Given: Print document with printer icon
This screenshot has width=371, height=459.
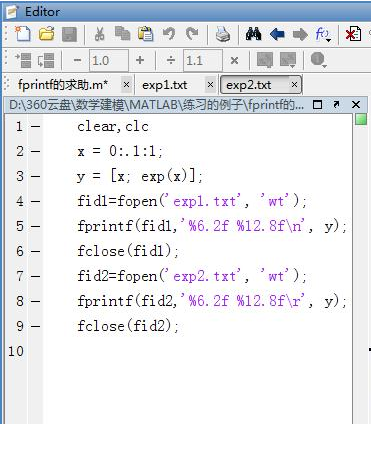Looking at the screenshot, I should click(223, 34).
